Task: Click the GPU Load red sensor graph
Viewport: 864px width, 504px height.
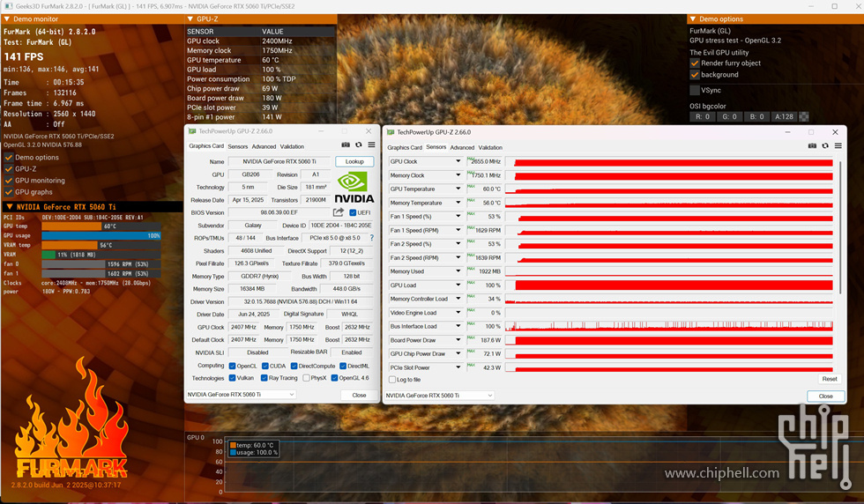Action: (x=669, y=285)
